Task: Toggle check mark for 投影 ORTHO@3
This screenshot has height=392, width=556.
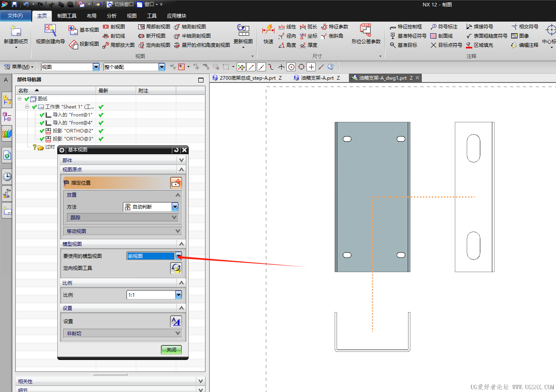Action: (x=42, y=139)
